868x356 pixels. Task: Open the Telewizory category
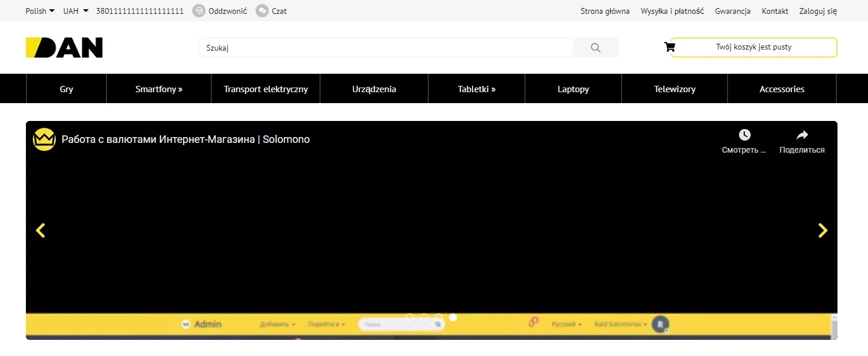(675, 89)
